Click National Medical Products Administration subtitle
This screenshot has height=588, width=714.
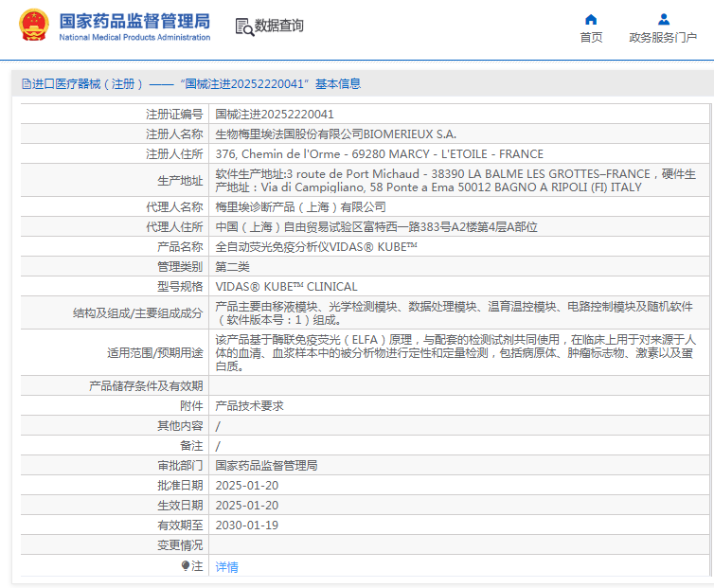click(134, 37)
